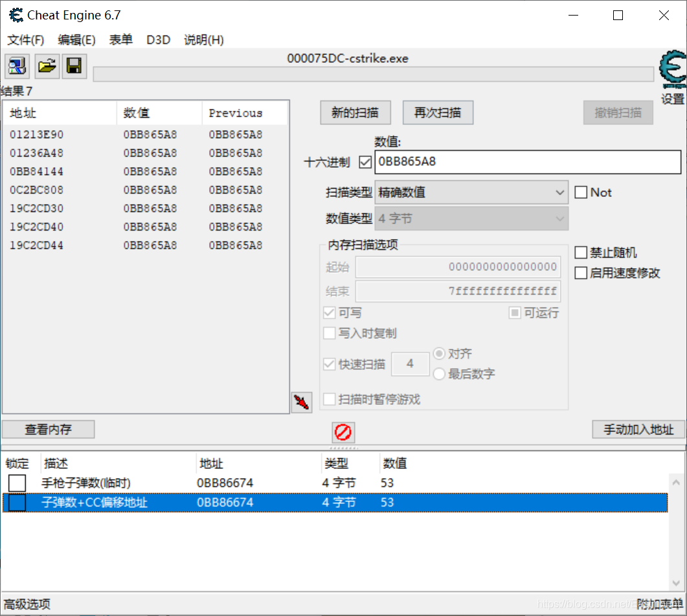687x616 pixels.
Task: Click value 53 in 手枪子弹数(临时) row
Action: (387, 483)
